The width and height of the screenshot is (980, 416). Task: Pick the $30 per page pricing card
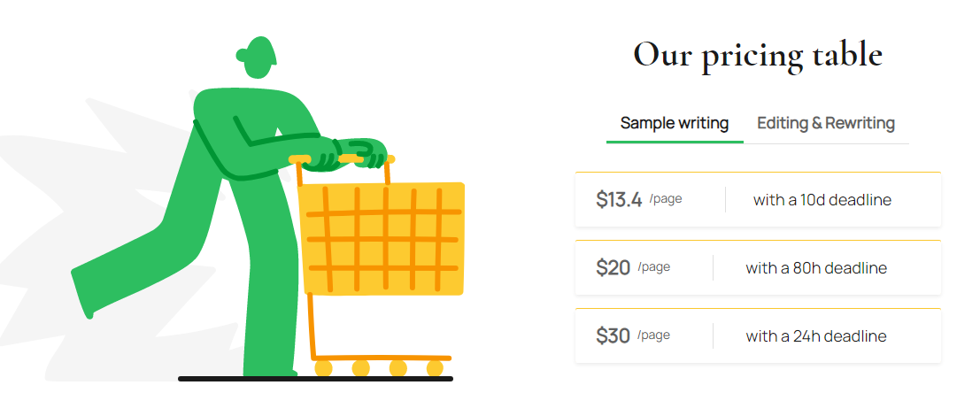[758, 335]
